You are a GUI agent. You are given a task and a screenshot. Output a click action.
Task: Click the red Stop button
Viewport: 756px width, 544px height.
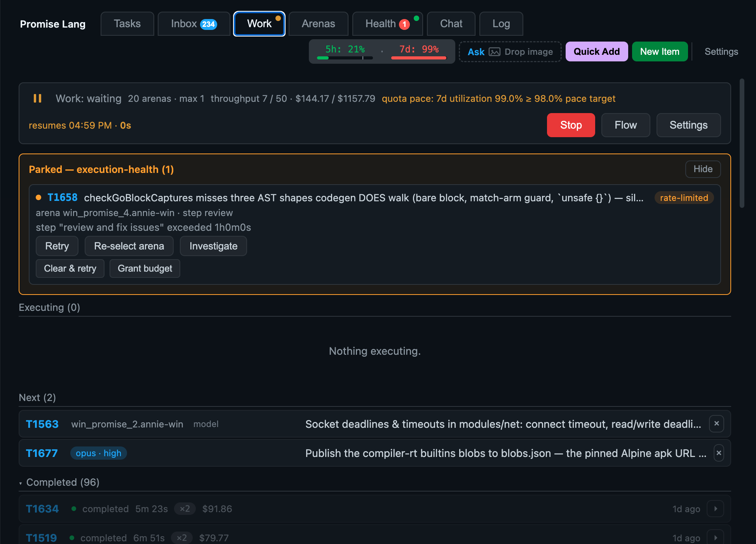click(x=571, y=125)
